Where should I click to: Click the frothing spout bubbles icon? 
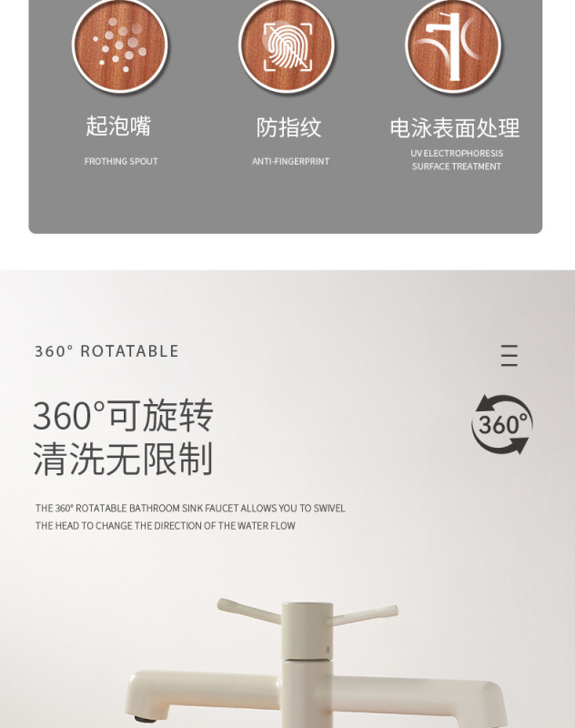120,45
